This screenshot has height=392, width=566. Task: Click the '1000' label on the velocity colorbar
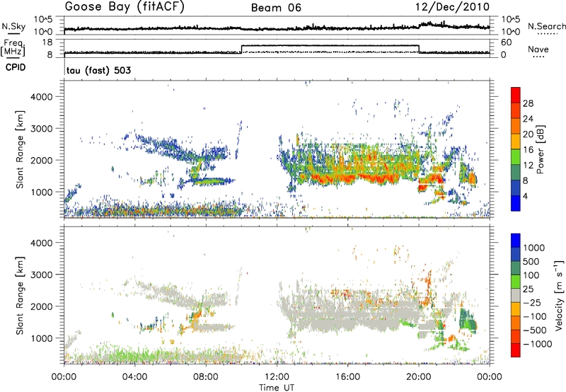pyautogui.click(x=534, y=248)
